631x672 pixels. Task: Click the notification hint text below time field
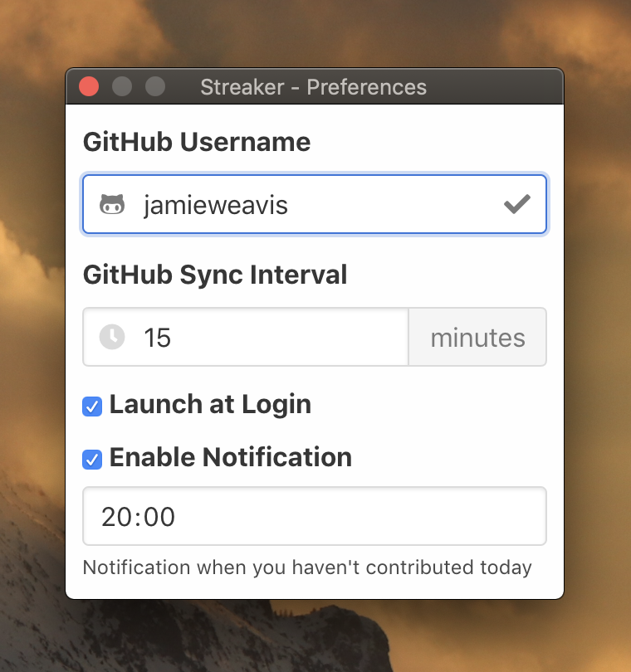(x=307, y=567)
